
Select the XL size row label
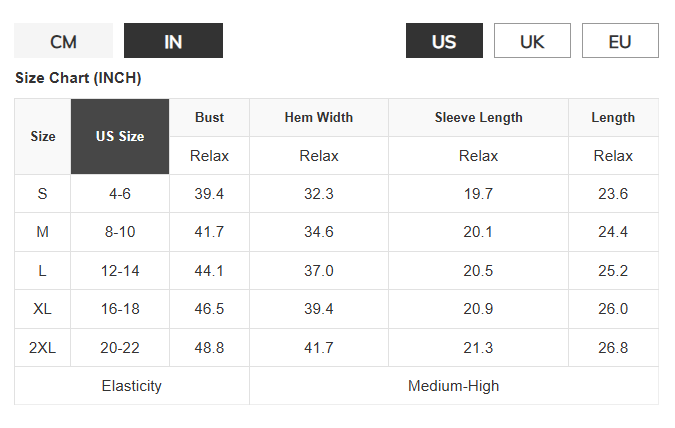tap(43, 309)
